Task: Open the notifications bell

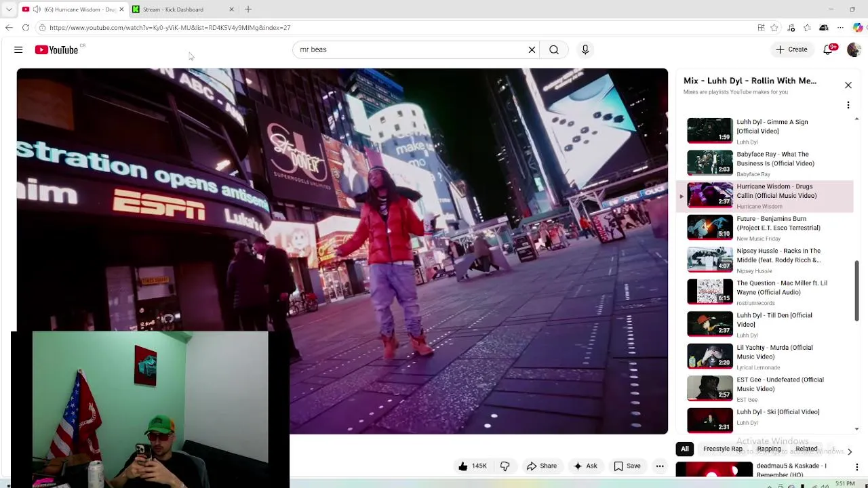Action: coord(829,49)
